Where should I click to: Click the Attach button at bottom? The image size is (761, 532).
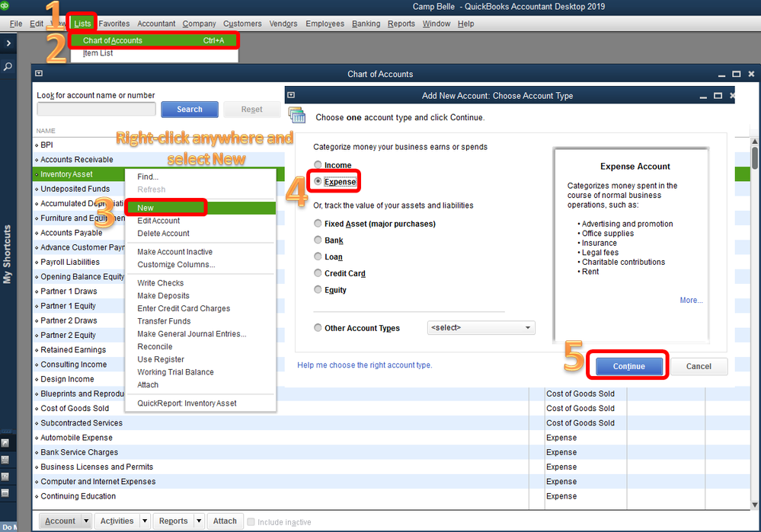click(225, 521)
